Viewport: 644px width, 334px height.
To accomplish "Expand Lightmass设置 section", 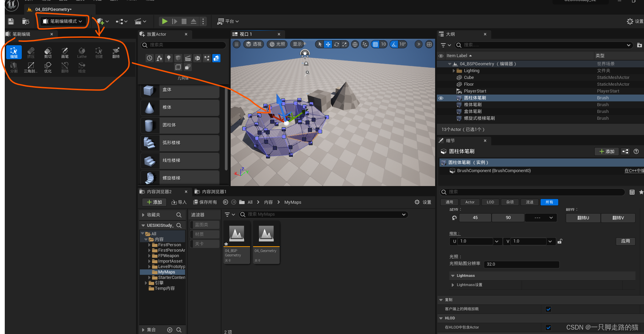I will 452,285.
